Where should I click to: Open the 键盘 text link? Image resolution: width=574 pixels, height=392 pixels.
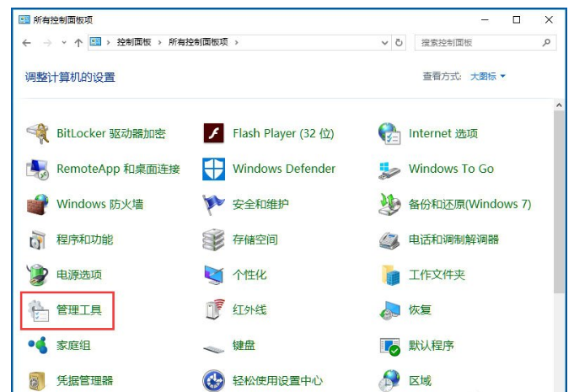[244, 346]
